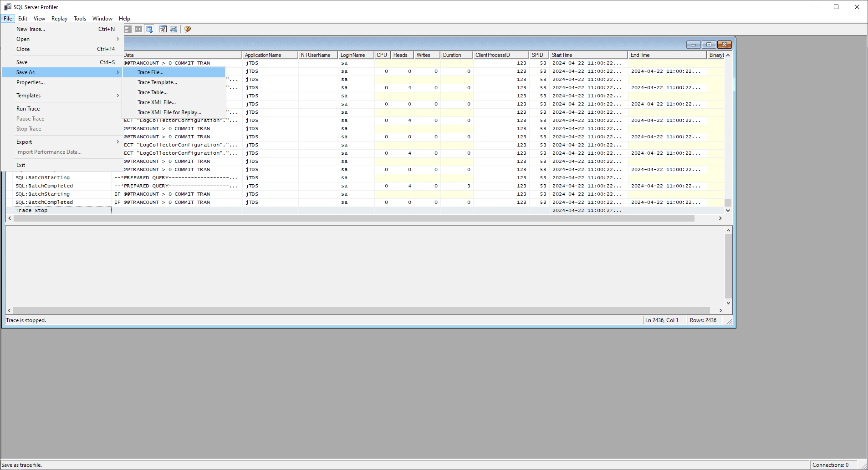Viewport: 868px width, 470px height.
Task: Click the ClientProcessID column header
Action: tap(501, 55)
